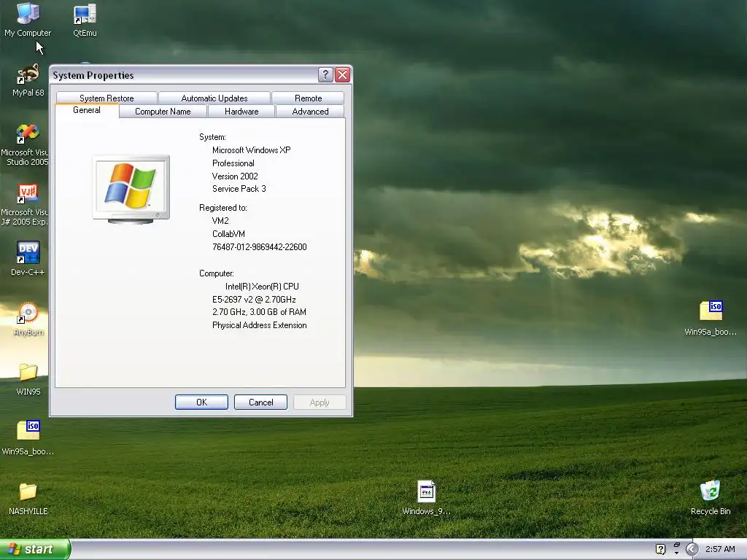Select the WIN95 folder icon
The width and height of the screenshot is (747, 560).
click(28, 378)
